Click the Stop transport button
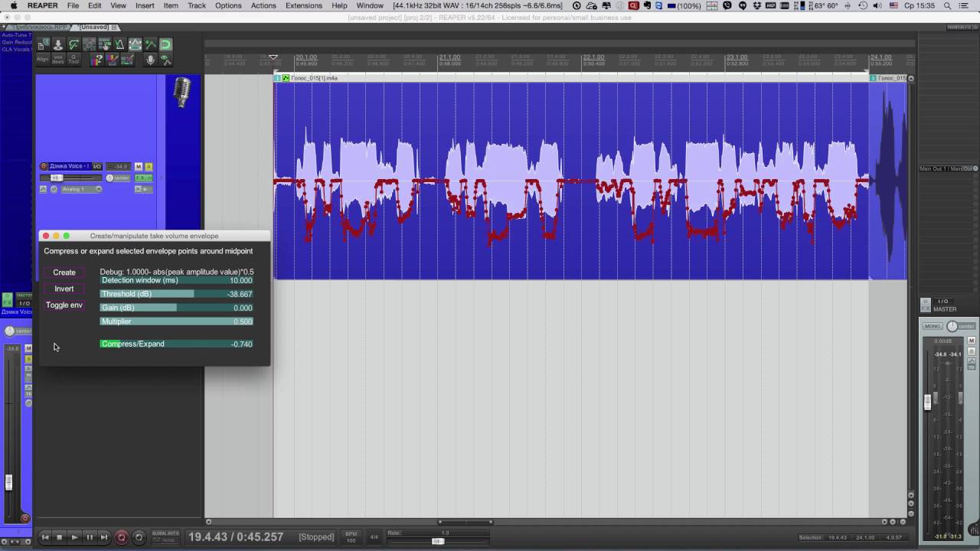 point(59,537)
